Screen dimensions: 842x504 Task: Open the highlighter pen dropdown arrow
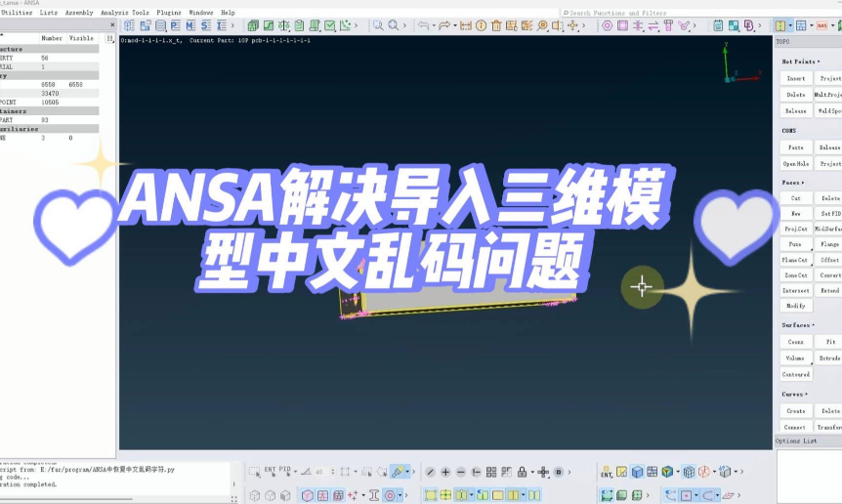click(x=407, y=472)
